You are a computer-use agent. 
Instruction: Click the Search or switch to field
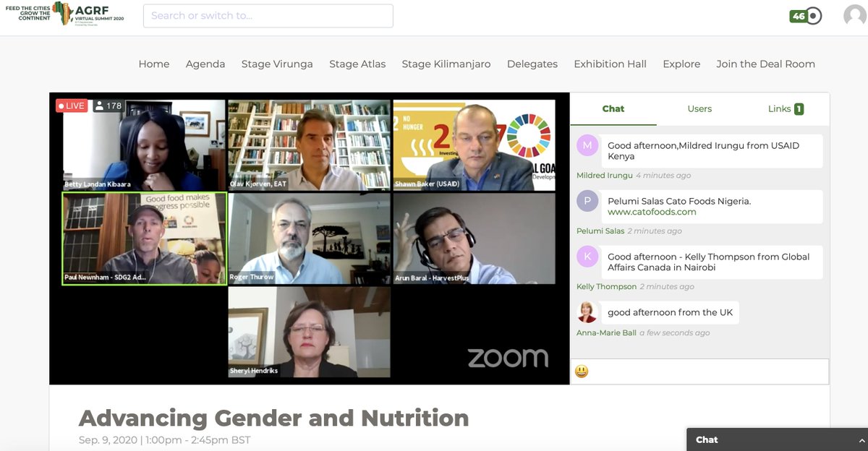[268, 16]
